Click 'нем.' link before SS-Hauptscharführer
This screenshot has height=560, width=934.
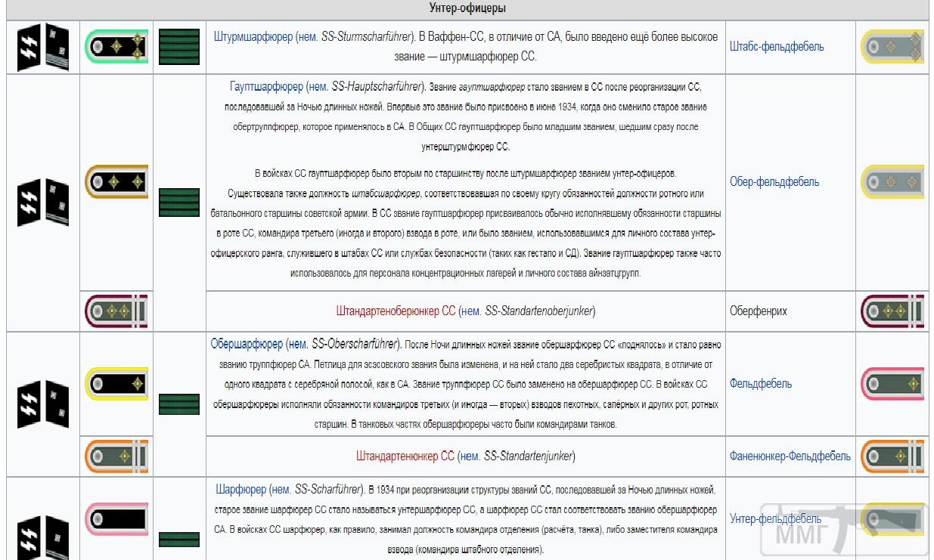coord(319,87)
